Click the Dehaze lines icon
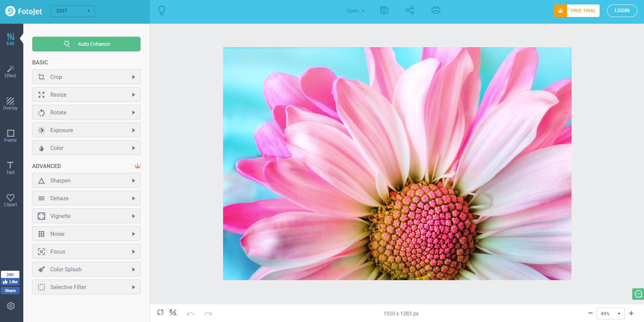Viewport: 644px width, 322px height. [41, 198]
